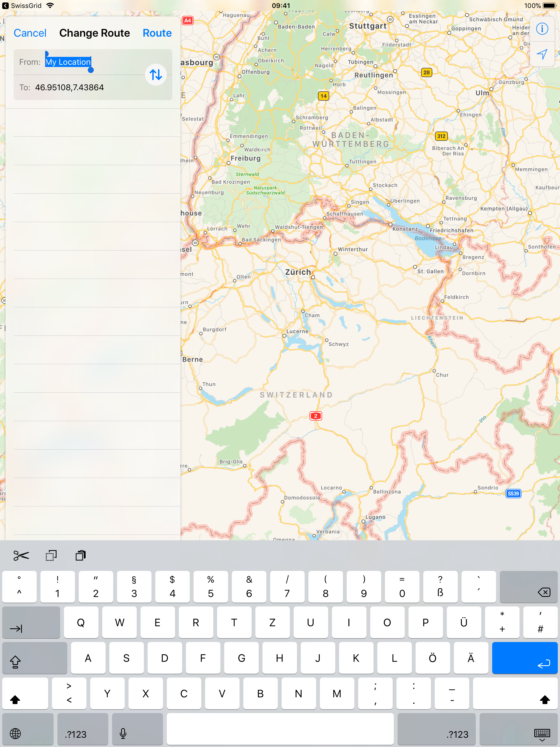This screenshot has height=747, width=560.
Task: Tap the current location tracking arrow
Action: [x=542, y=54]
